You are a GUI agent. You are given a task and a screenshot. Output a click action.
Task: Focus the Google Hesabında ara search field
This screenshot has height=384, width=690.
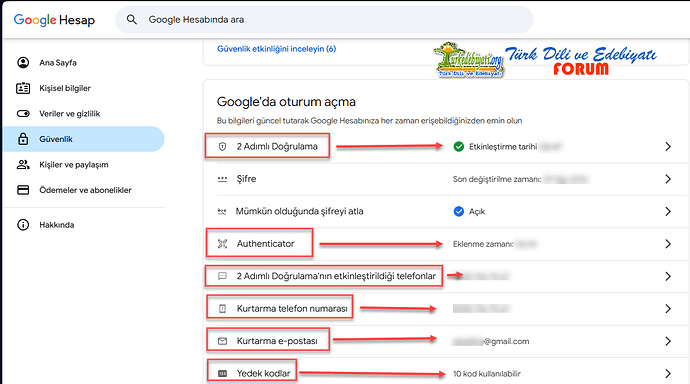324,20
